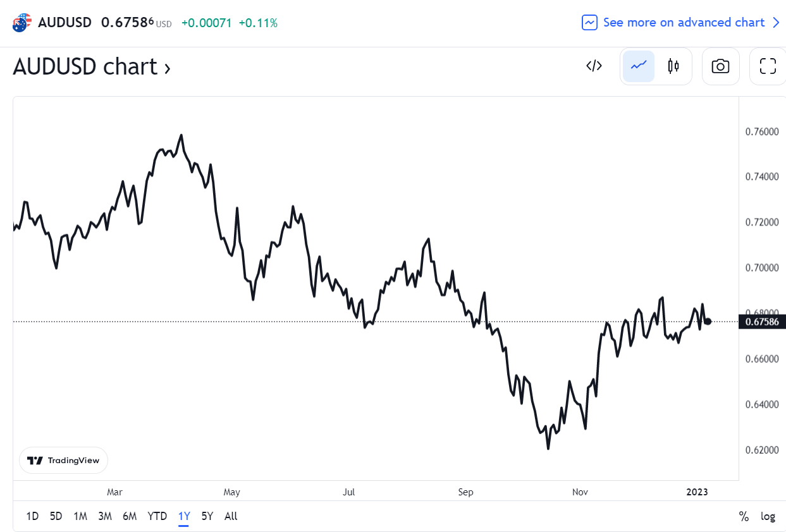Screen dimensions: 786x532
Task: Select the 1M time range
Action: [80, 516]
